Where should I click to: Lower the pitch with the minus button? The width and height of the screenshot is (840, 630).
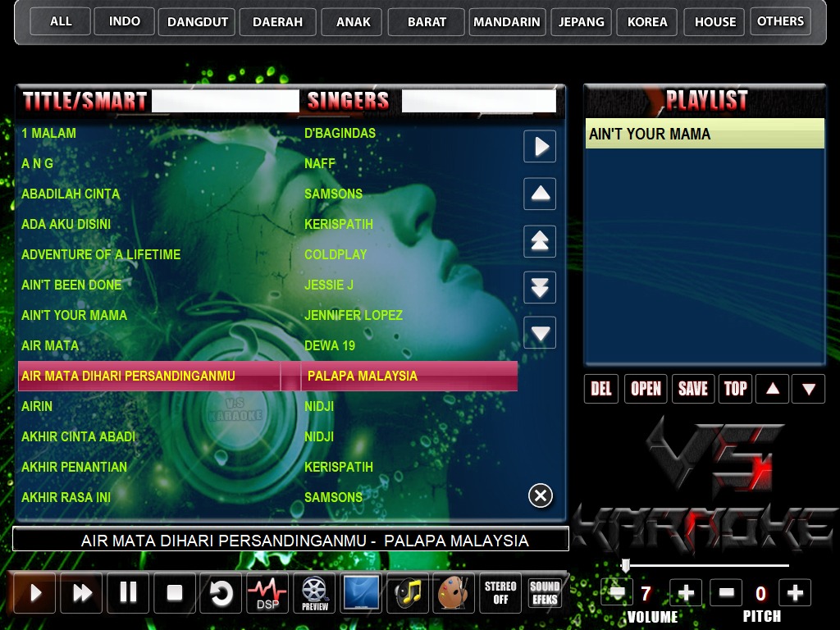[726, 592]
